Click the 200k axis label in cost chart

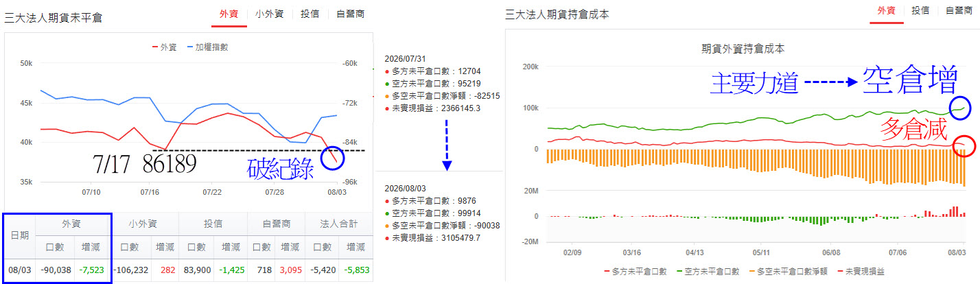(532, 67)
